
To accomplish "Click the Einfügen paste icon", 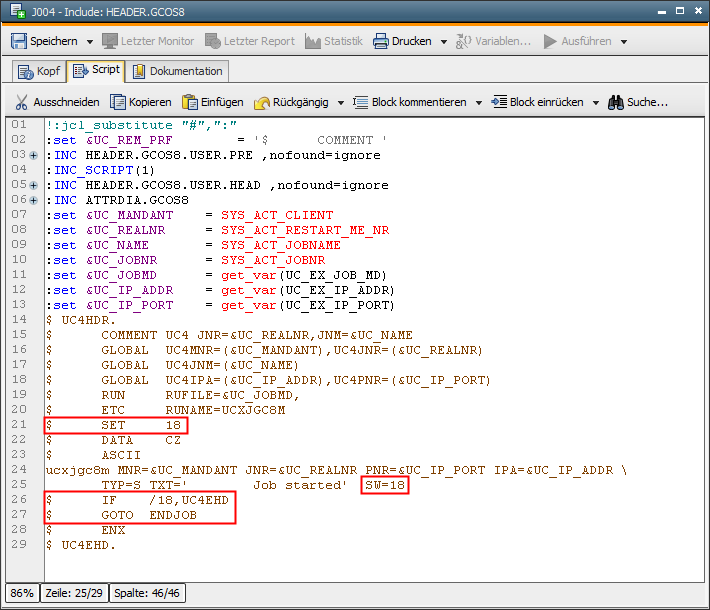I will click(189, 102).
